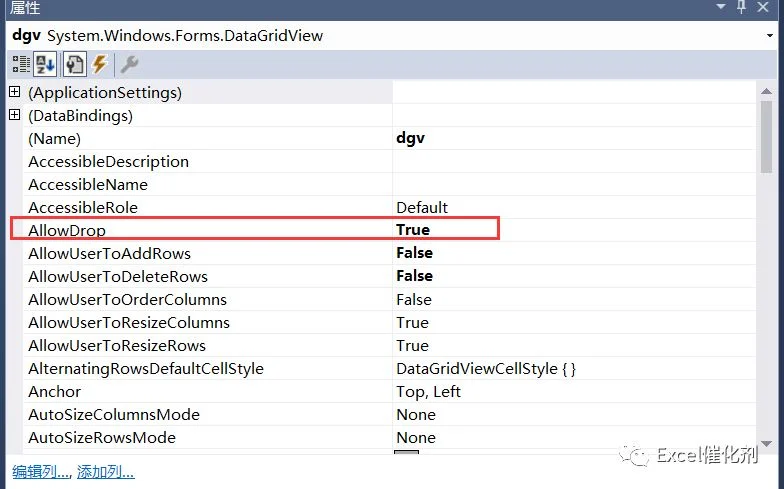Expand the (ApplicationSettings) node
The image size is (784, 489).
(15, 92)
